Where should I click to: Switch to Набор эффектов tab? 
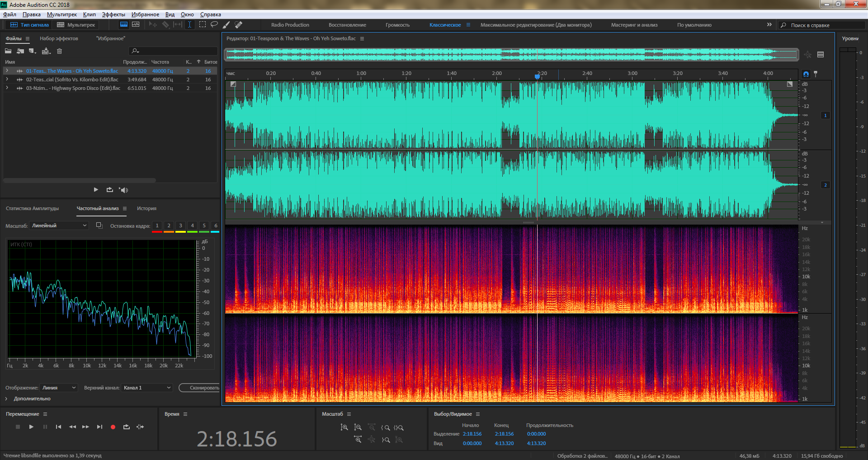(x=59, y=38)
